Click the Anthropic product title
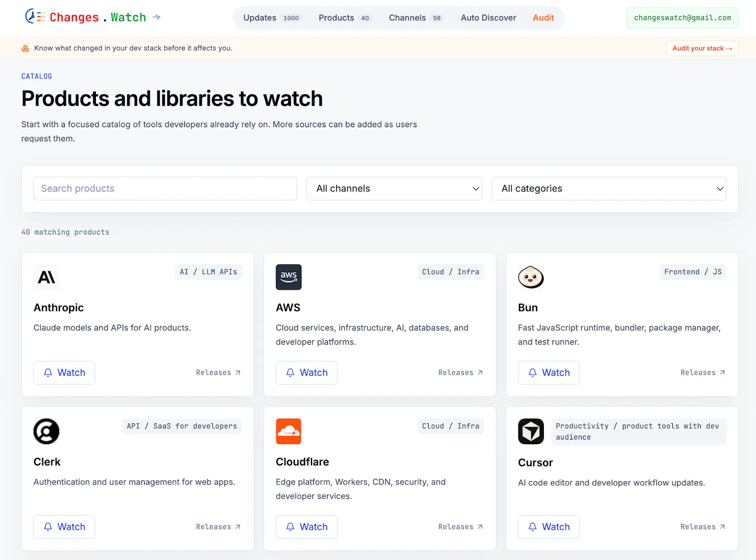The image size is (756, 560). pos(59,308)
